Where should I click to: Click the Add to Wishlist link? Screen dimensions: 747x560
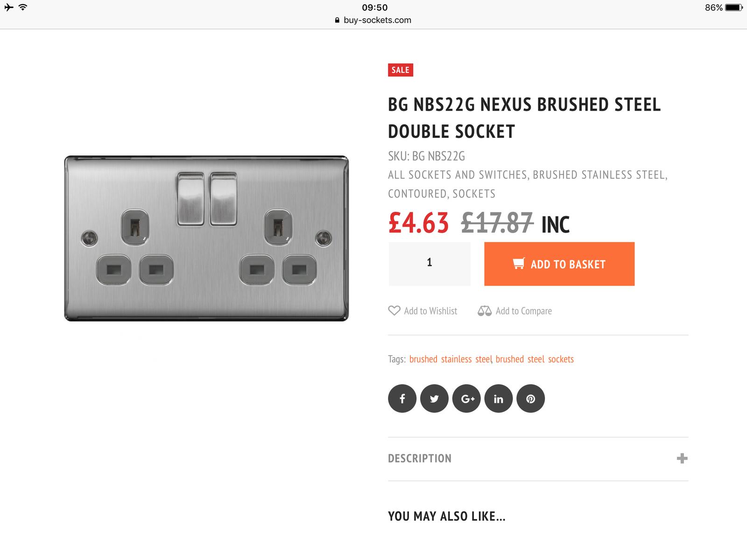[430, 311]
